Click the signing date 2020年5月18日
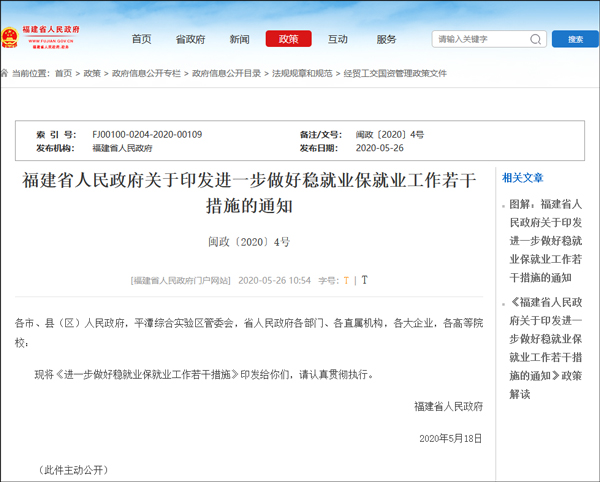The height and width of the screenshot is (482, 600). pos(450,438)
